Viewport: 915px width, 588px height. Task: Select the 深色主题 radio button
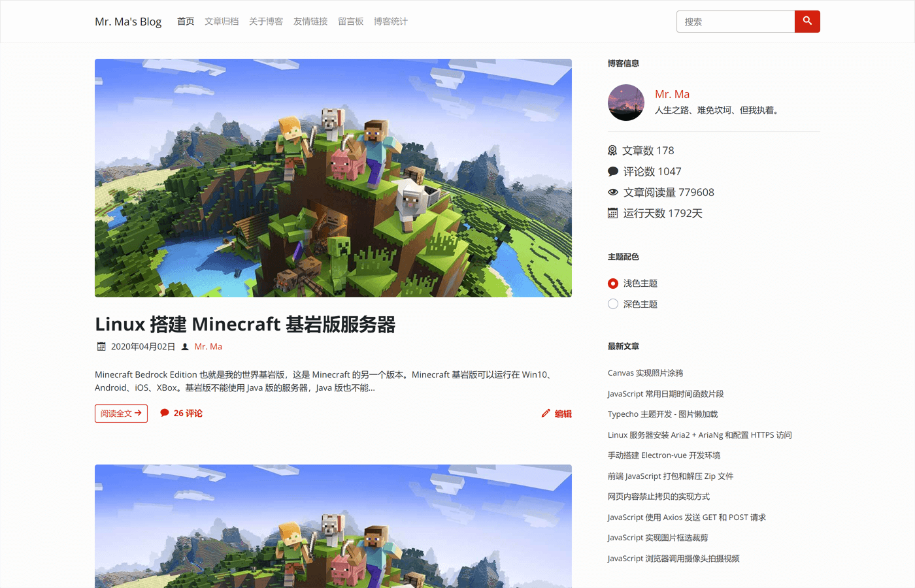point(613,304)
